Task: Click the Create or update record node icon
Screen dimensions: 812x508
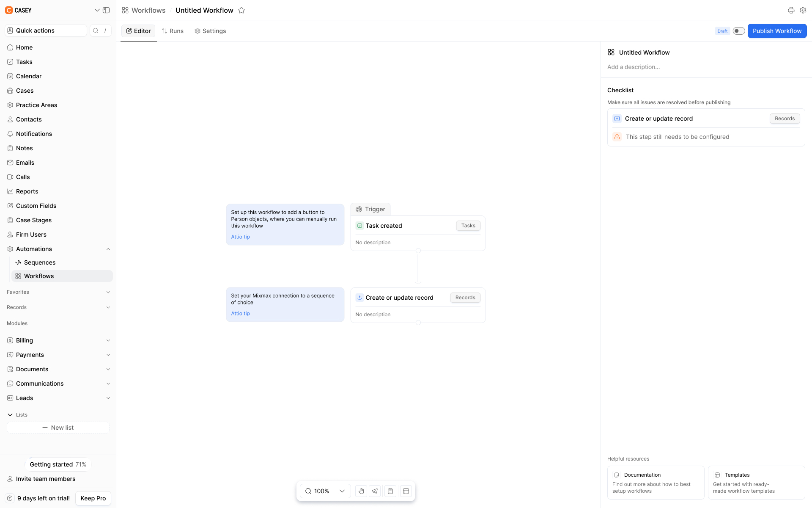Action: [359, 298]
